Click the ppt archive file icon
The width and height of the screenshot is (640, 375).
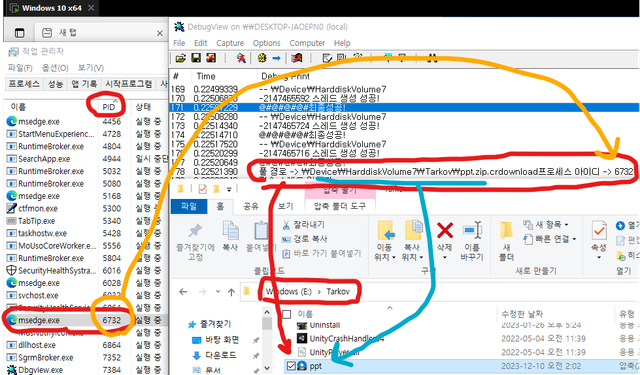pyautogui.click(x=302, y=366)
